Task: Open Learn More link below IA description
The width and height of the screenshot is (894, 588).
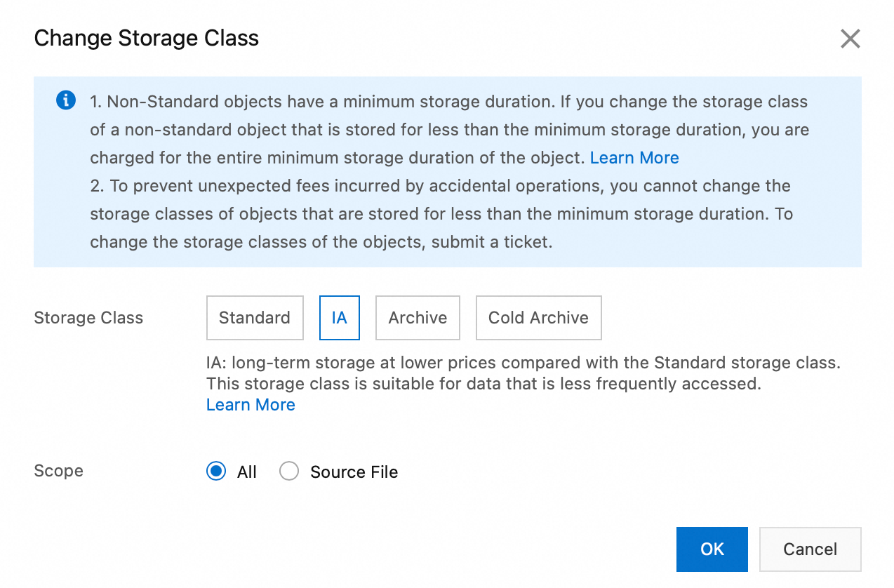Action: (x=251, y=405)
